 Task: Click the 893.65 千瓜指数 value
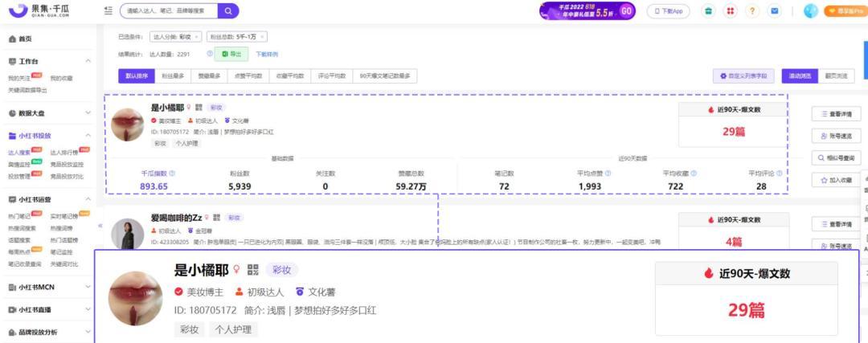[154, 186]
